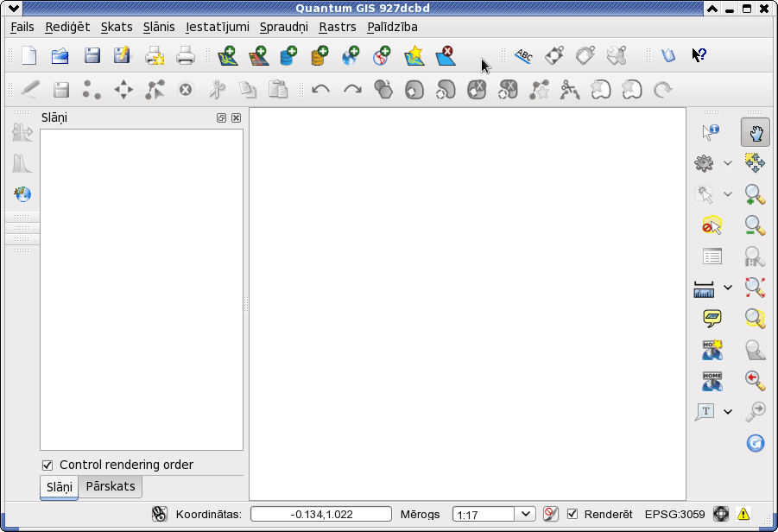
Task: Create a new shapefile layer with star icon
Action: pyautogui.click(x=414, y=55)
